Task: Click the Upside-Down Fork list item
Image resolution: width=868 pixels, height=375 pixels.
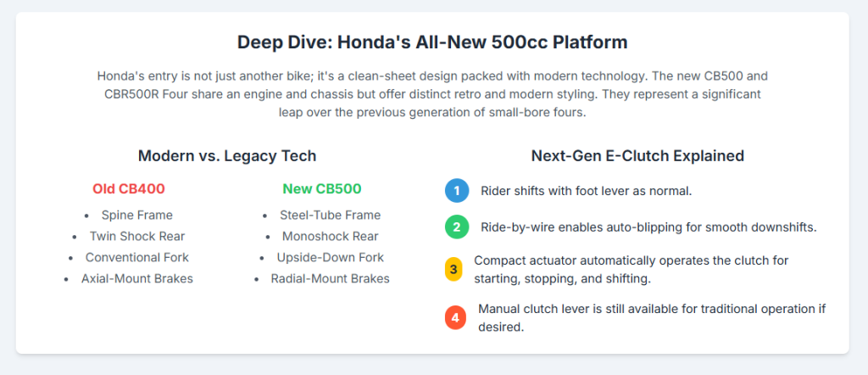Action: [330, 257]
